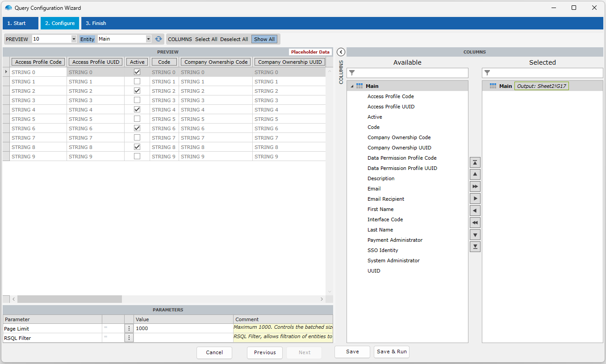
Task: Open the Preview row count dropdown
Action: 74,39
